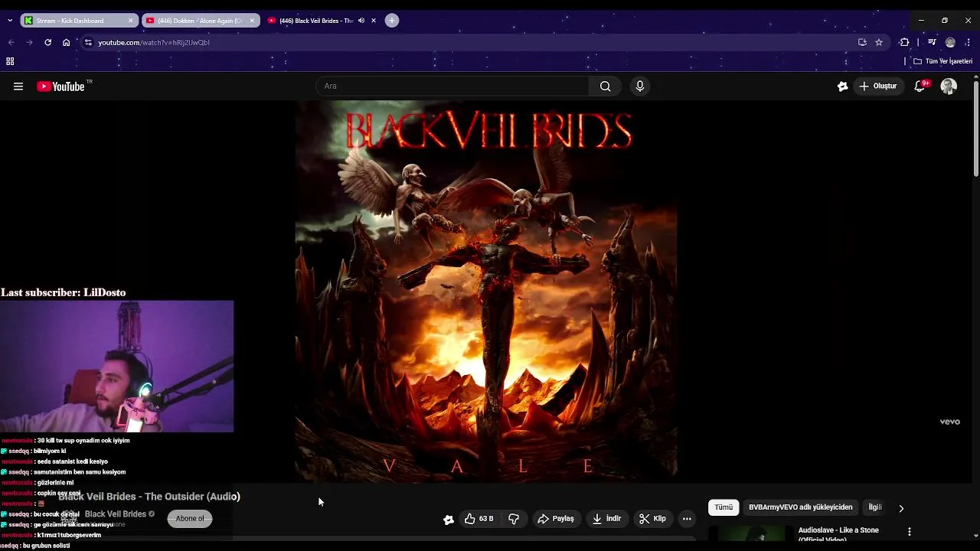Click into the Ara search field
The height and width of the screenshot is (551, 980).
pyautogui.click(x=452, y=86)
